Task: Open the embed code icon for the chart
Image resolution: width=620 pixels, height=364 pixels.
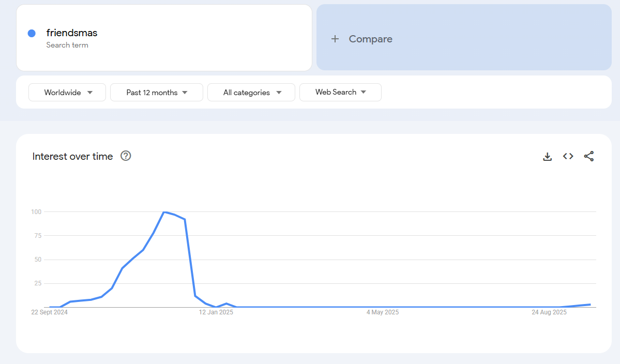Action: (568, 156)
